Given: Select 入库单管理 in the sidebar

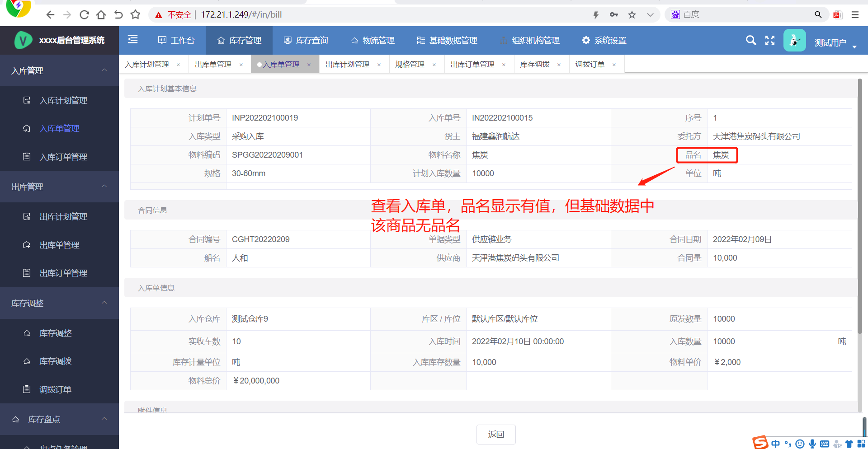Looking at the screenshot, I should 59,129.
